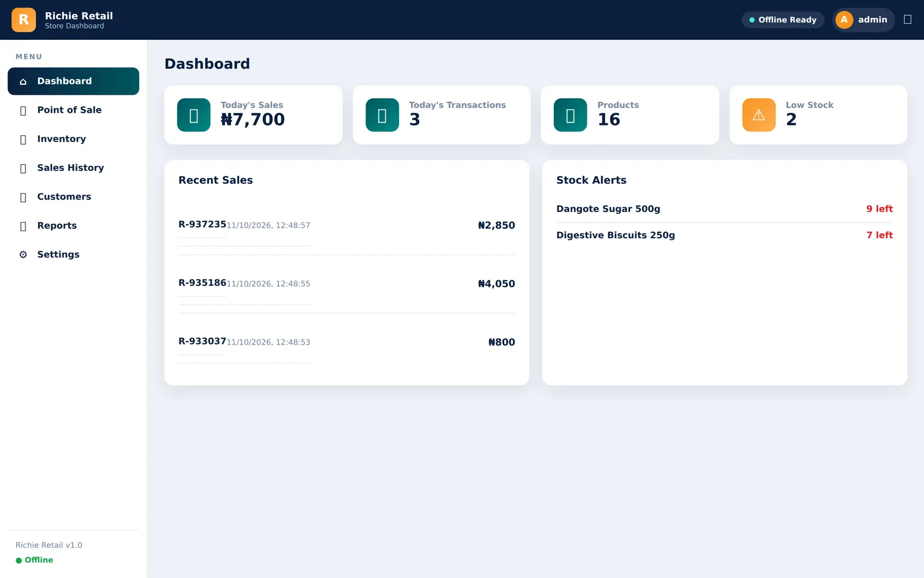The width and height of the screenshot is (924, 578).
Task: Click the Low Stock warning triangle icon
Action: 759,115
